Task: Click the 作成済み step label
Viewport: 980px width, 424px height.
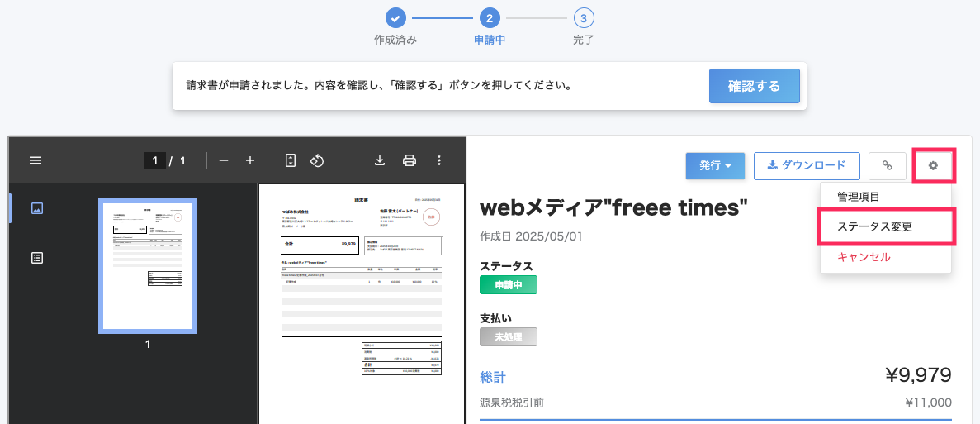Action: (x=395, y=40)
